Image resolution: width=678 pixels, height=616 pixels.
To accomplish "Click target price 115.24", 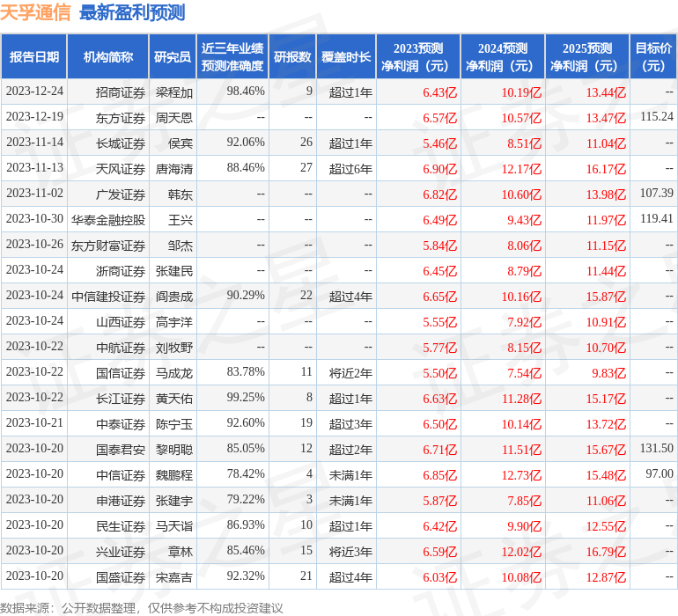I will (x=657, y=117).
